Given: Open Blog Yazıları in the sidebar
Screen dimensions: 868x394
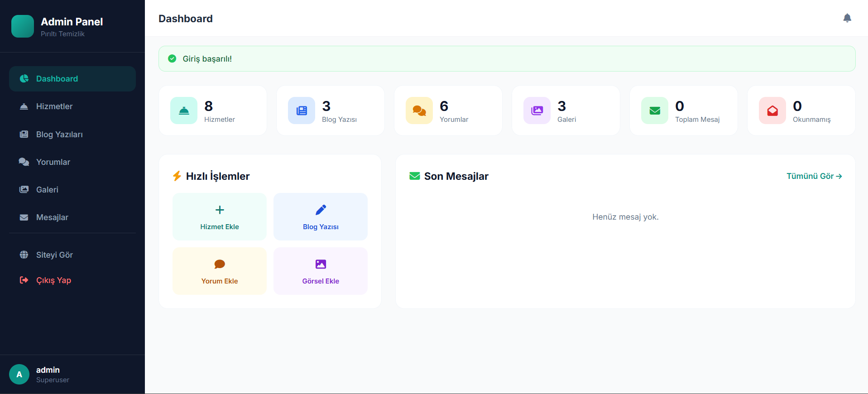Looking at the screenshot, I should [72, 135].
